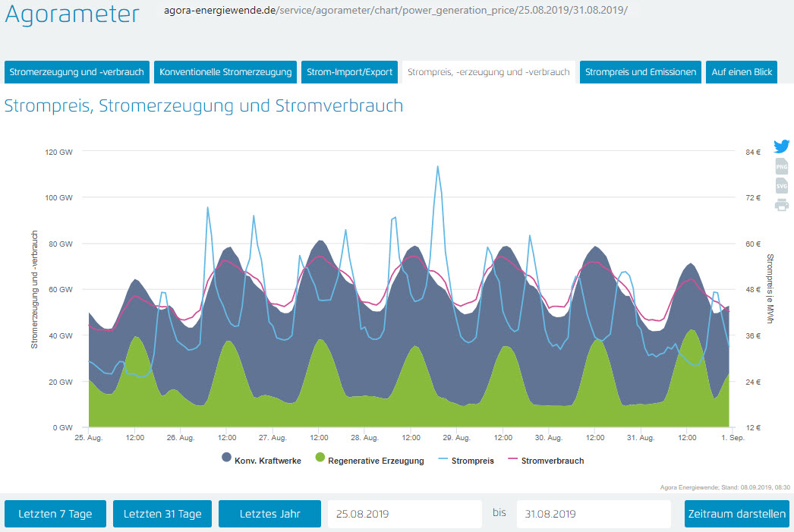Go to the Auf einen Blick tab
The height and width of the screenshot is (532, 794).
tap(742, 72)
